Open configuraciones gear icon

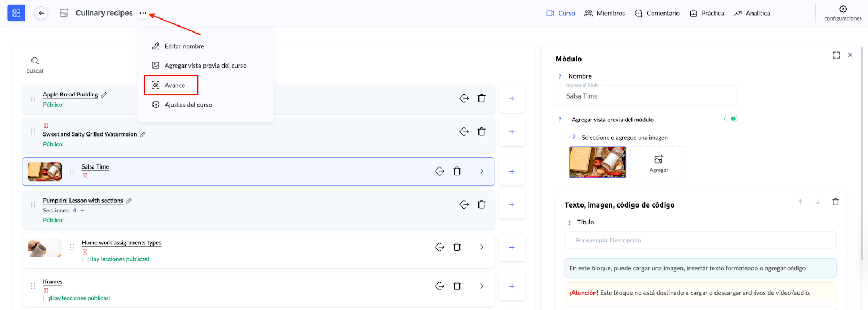point(843,9)
